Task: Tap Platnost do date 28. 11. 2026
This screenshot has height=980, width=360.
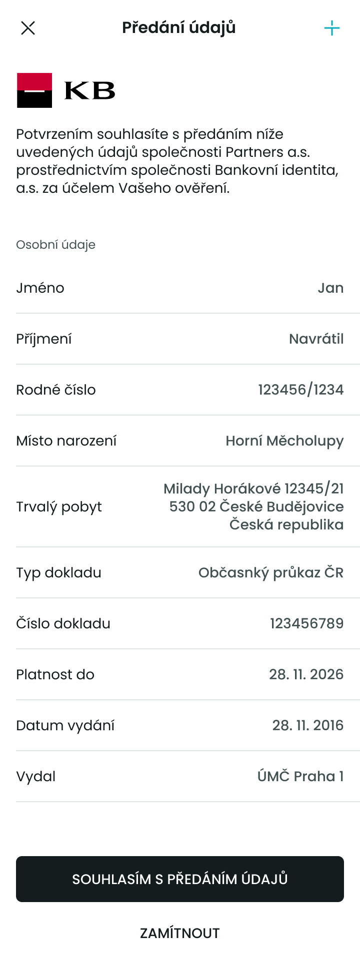Action: click(306, 674)
